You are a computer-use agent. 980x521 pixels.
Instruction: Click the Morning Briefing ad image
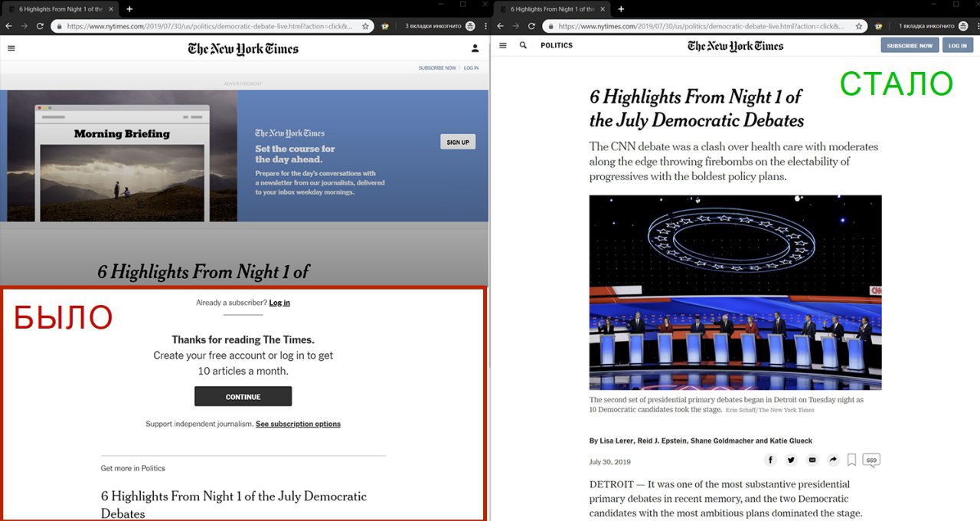[122, 156]
